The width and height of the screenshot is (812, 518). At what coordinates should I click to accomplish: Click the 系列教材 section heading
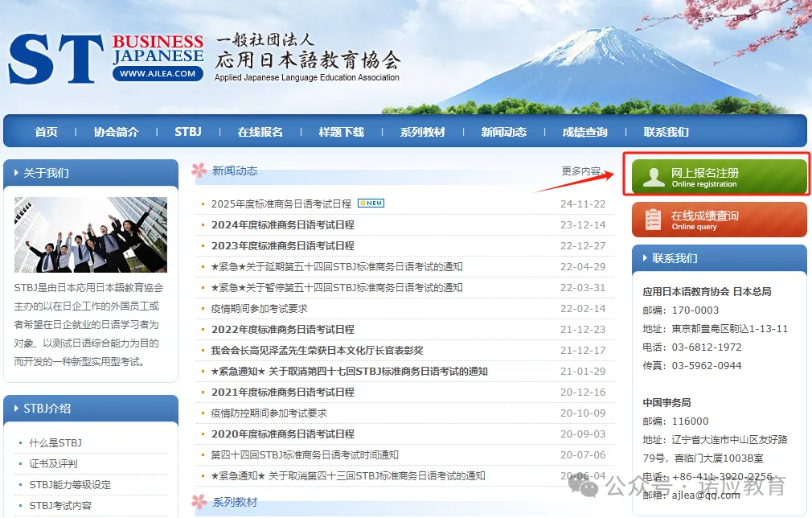235,502
